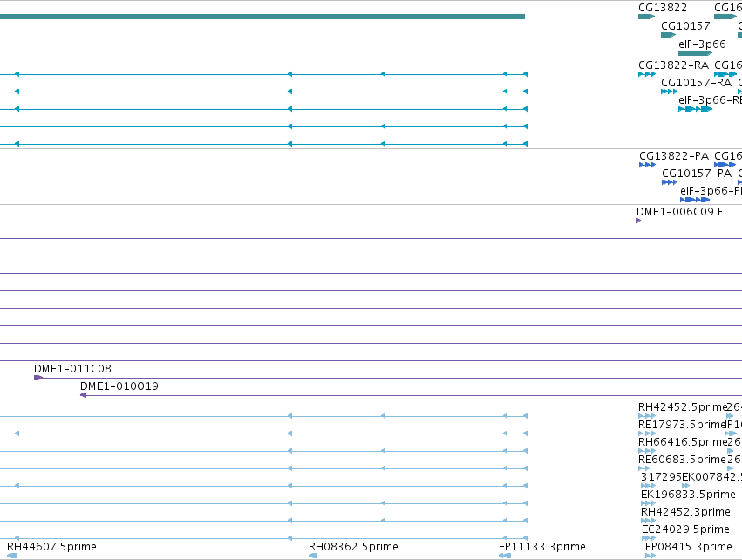Click the blue arrows under CG13822-PA
Screen dimensions: 742x560
[647, 165]
